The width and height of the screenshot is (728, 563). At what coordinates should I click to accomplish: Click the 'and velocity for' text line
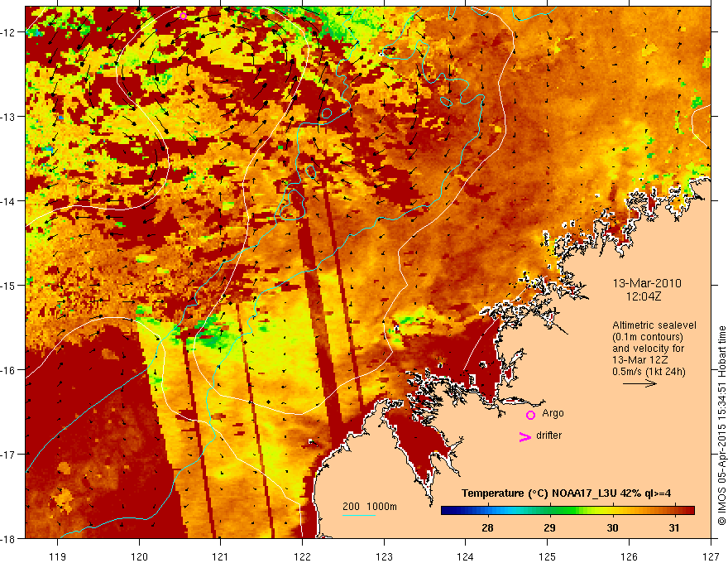point(648,349)
